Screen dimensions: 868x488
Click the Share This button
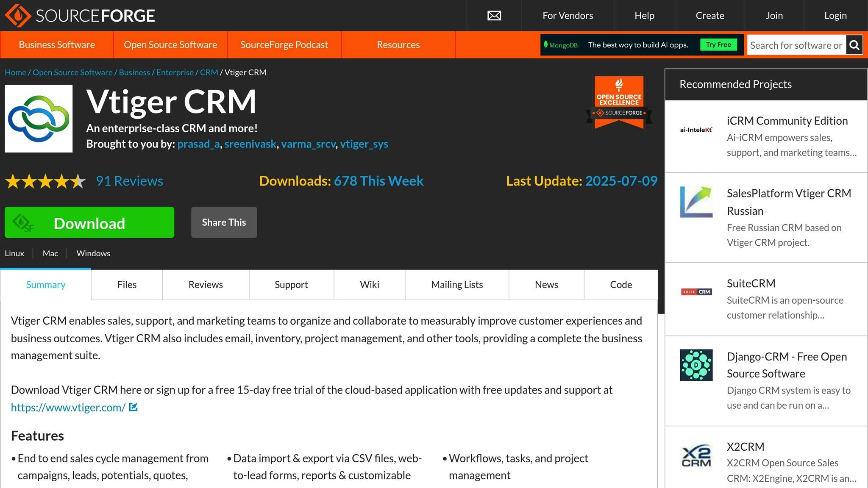click(x=224, y=222)
